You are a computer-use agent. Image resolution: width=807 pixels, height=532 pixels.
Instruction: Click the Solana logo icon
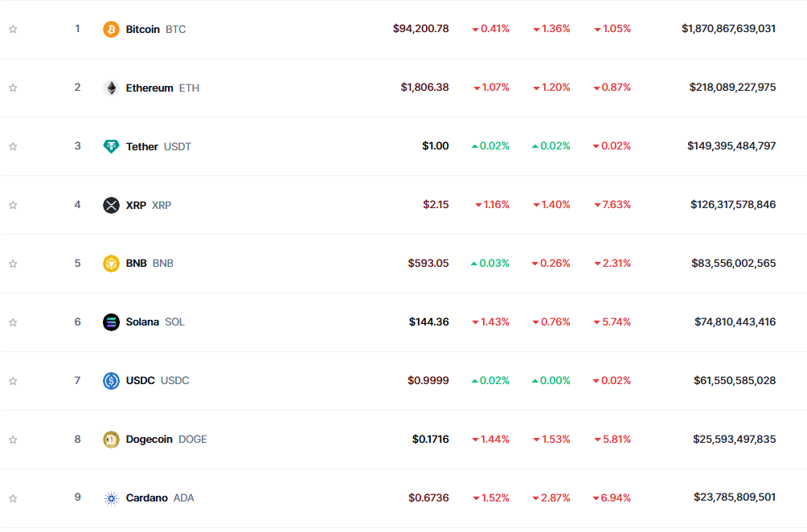(111, 322)
